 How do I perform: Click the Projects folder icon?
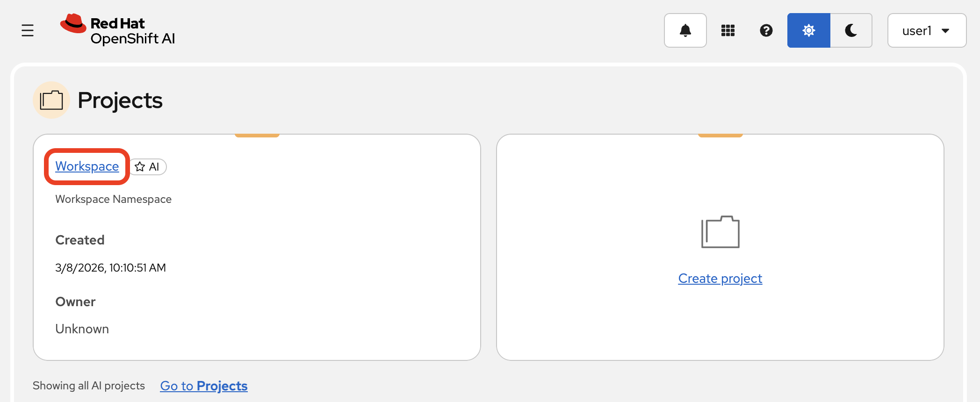(51, 100)
